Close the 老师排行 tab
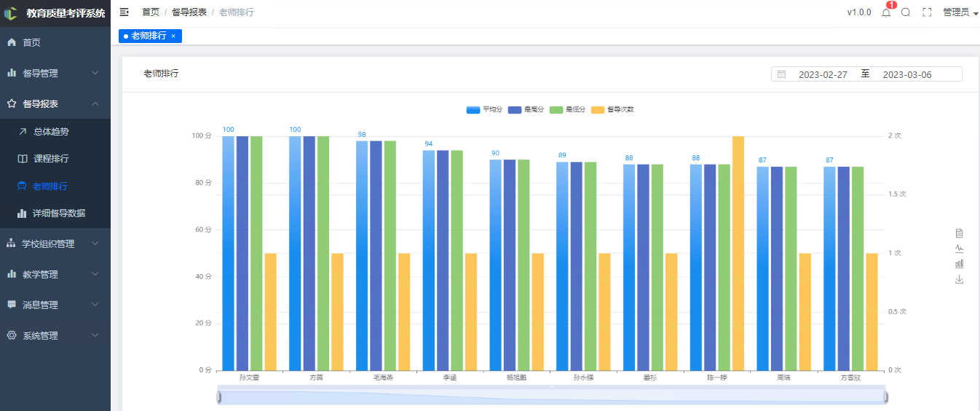Screen dimensions: 980x411 click(173, 36)
